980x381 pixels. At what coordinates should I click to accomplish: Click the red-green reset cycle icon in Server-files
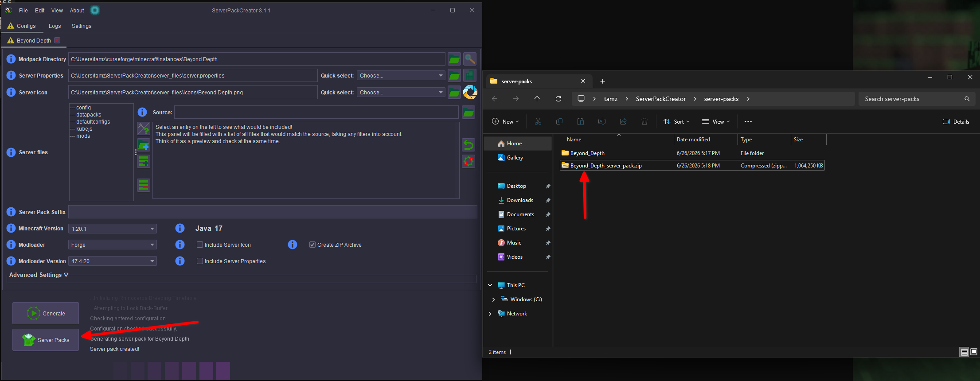pyautogui.click(x=469, y=161)
